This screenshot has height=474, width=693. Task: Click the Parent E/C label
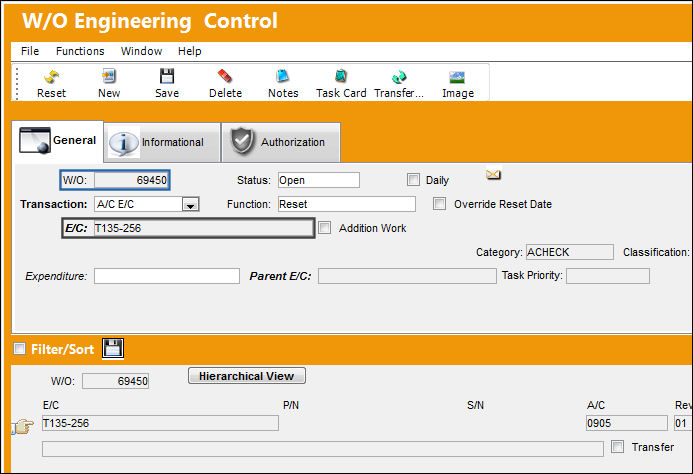click(x=280, y=276)
